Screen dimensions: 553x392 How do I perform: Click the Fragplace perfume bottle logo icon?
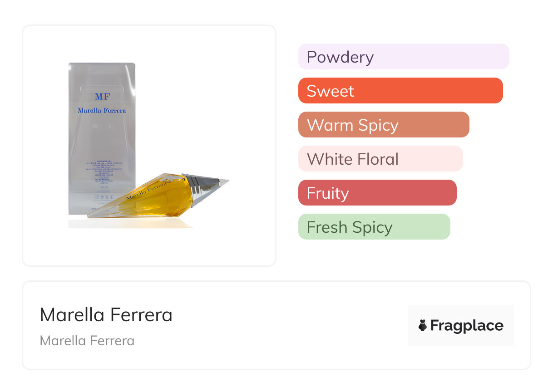pos(423,325)
